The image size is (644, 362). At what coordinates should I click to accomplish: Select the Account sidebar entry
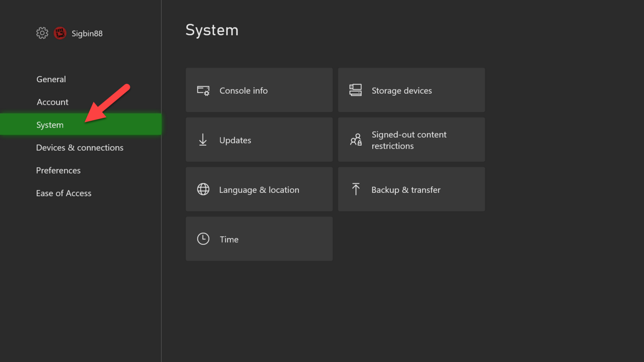tap(52, 102)
